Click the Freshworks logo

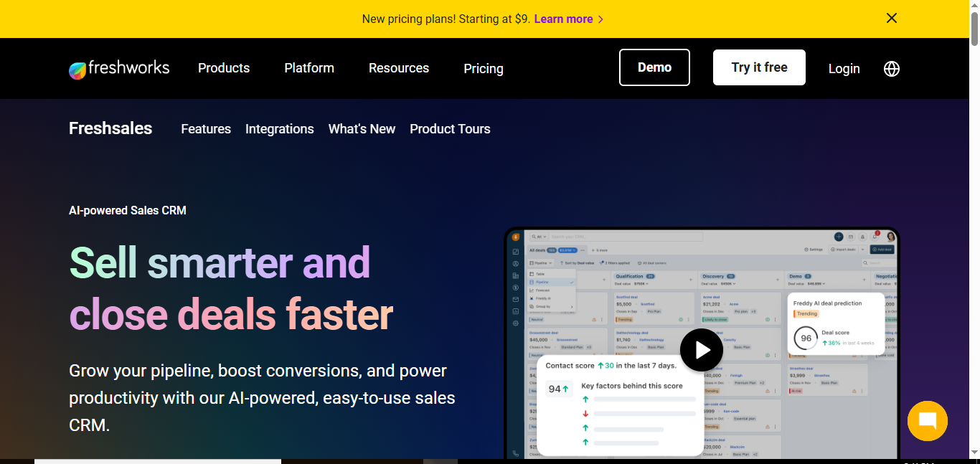[119, 69]
